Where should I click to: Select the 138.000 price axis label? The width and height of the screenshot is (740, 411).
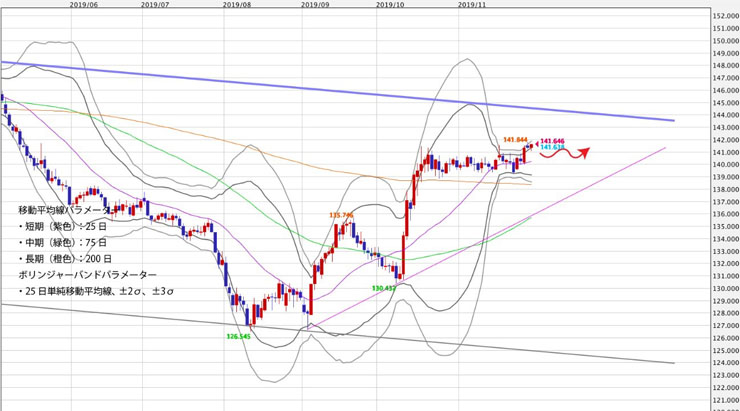(x=726, y=190)
